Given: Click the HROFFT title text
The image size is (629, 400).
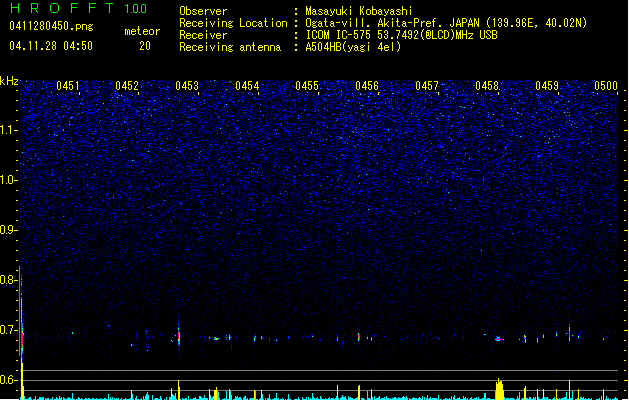Looking at the screenshot, I should coord(62,8).
